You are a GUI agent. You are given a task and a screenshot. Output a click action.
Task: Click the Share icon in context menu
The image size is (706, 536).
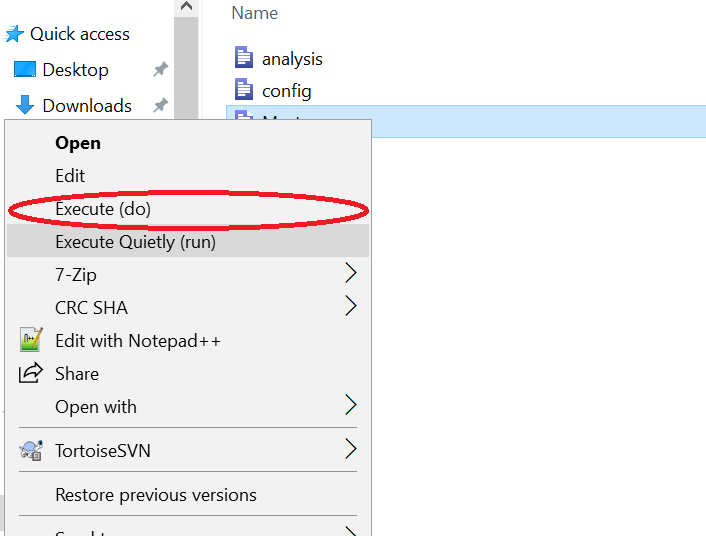[x=31, y=373]
